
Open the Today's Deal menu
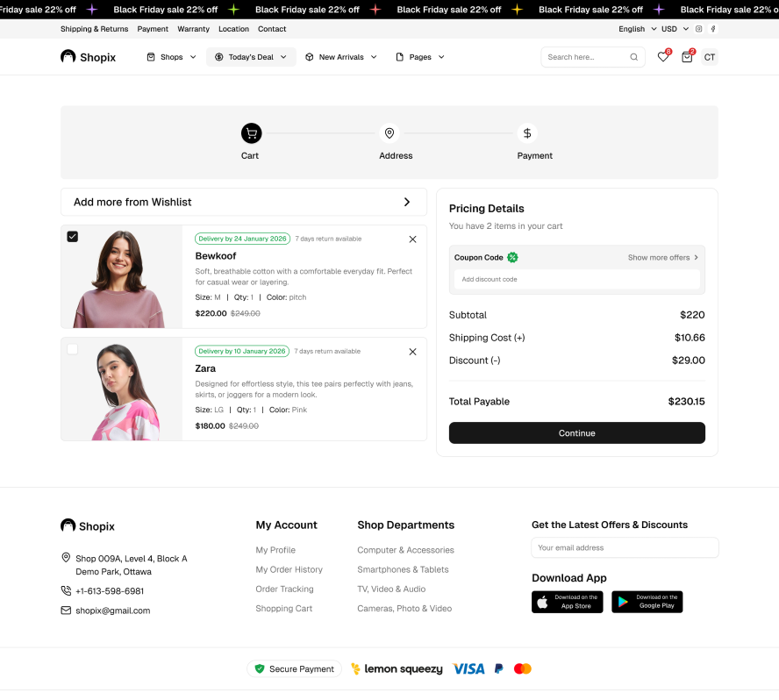251,57
